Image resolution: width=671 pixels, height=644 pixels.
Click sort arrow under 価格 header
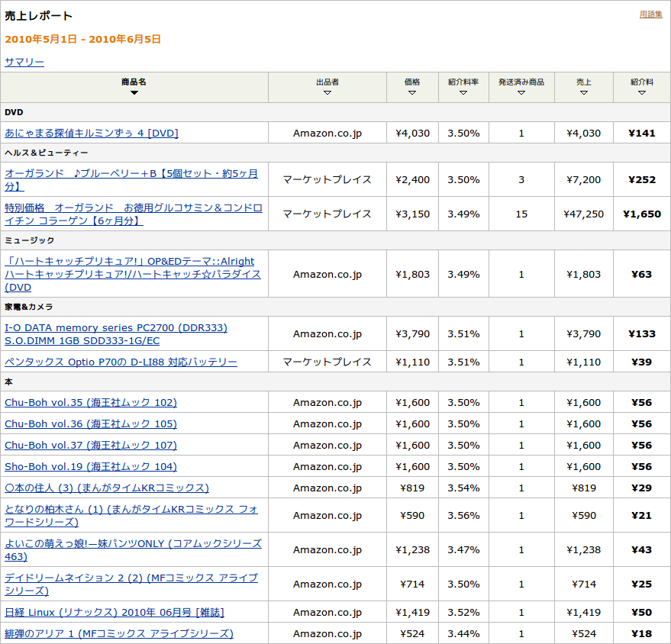(x=412, y=93)
